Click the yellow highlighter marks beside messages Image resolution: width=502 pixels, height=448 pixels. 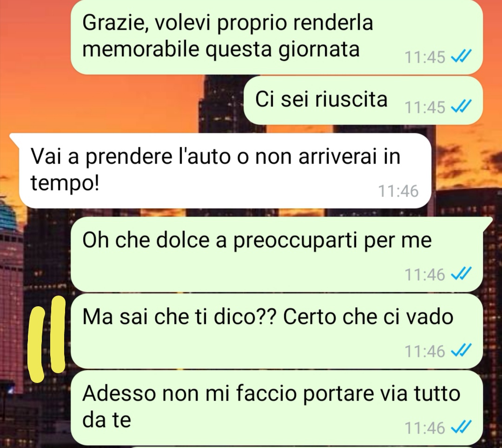click(x=47, y=339)
